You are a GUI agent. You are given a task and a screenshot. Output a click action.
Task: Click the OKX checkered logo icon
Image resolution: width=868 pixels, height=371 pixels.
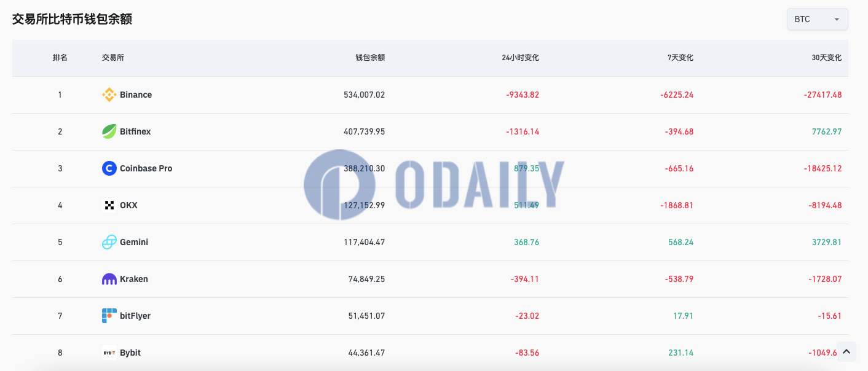coord(109,205)
